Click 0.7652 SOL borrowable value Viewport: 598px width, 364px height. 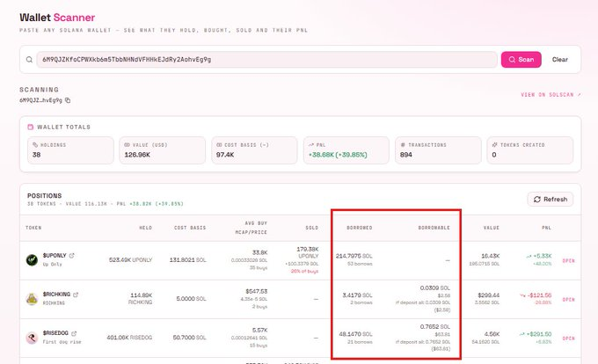point(435,327)
